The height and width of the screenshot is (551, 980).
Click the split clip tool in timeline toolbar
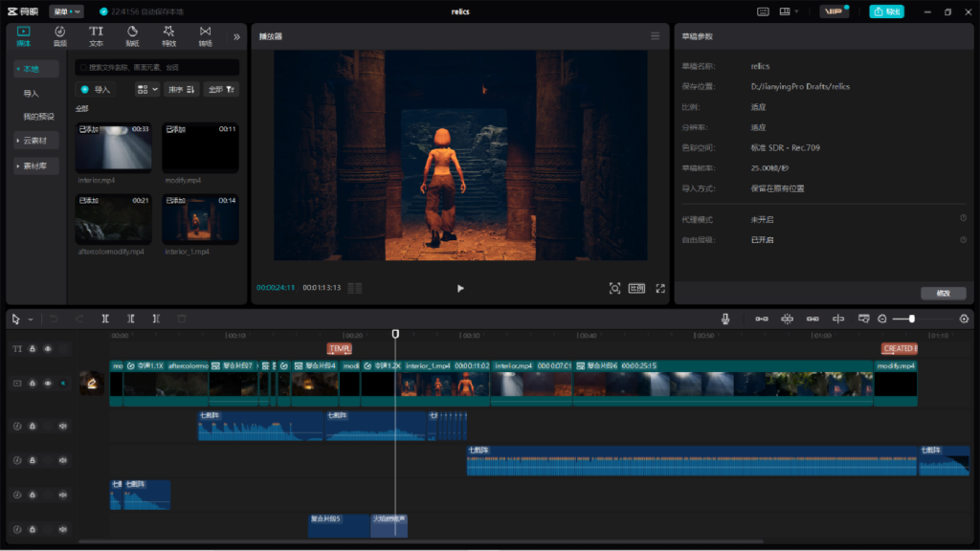(x=105, y=319)
